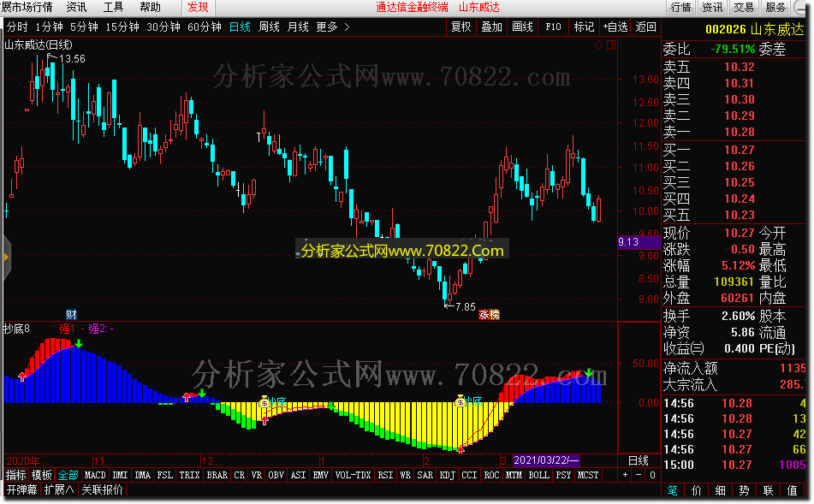Select the BOLL indicator tab

539,475
